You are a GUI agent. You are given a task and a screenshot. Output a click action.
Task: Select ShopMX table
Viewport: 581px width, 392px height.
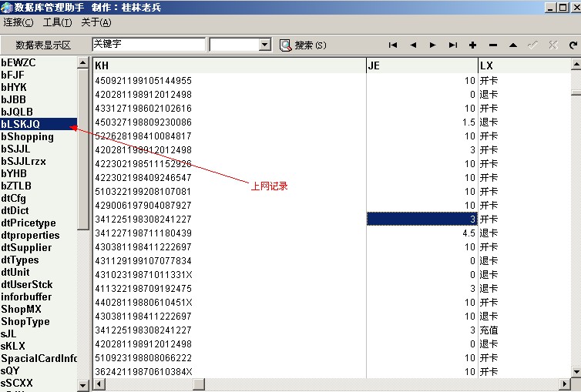[x=21, y=309]
